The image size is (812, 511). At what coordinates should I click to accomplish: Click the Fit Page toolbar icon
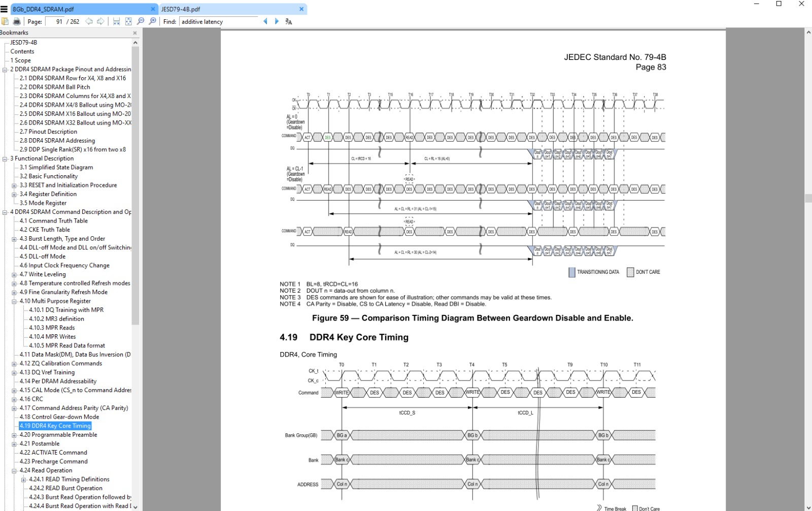pos(128,21)
